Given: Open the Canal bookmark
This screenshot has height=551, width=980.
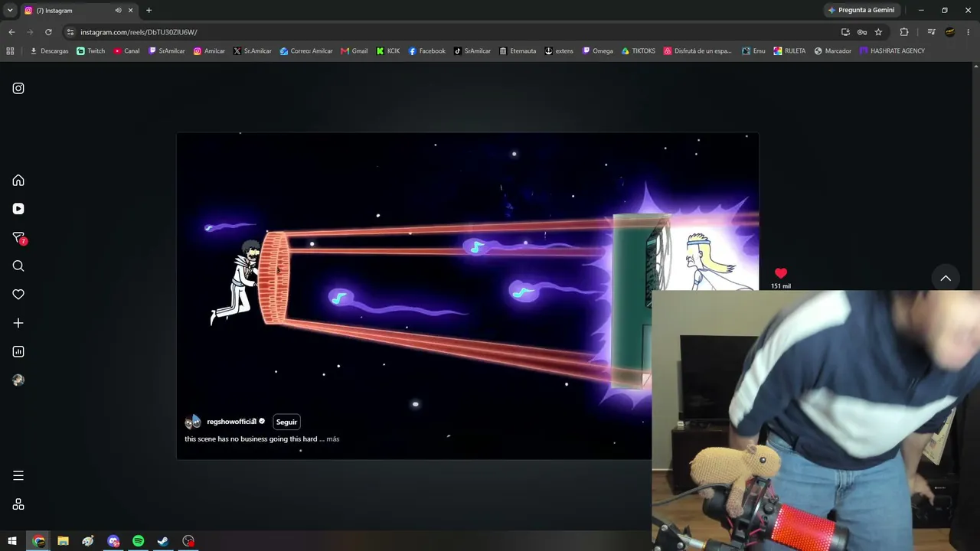Looking at the screenshot, I should coord(126,51).
